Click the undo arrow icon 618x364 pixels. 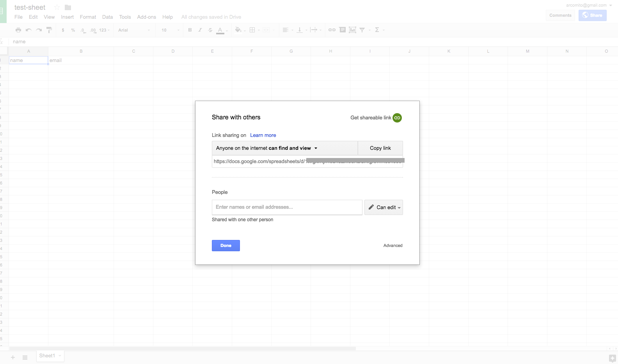[28, 30]
